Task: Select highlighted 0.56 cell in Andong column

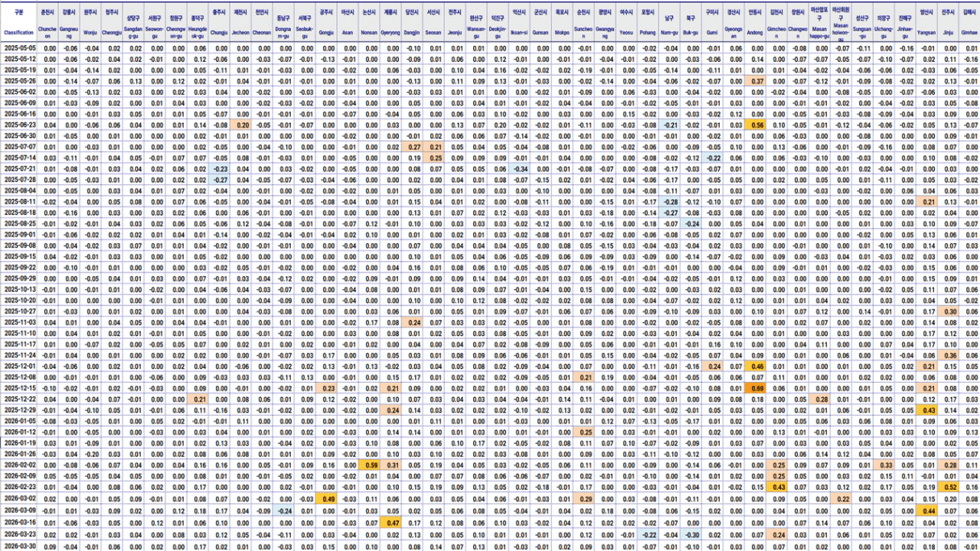Action: tap(756, 125)
